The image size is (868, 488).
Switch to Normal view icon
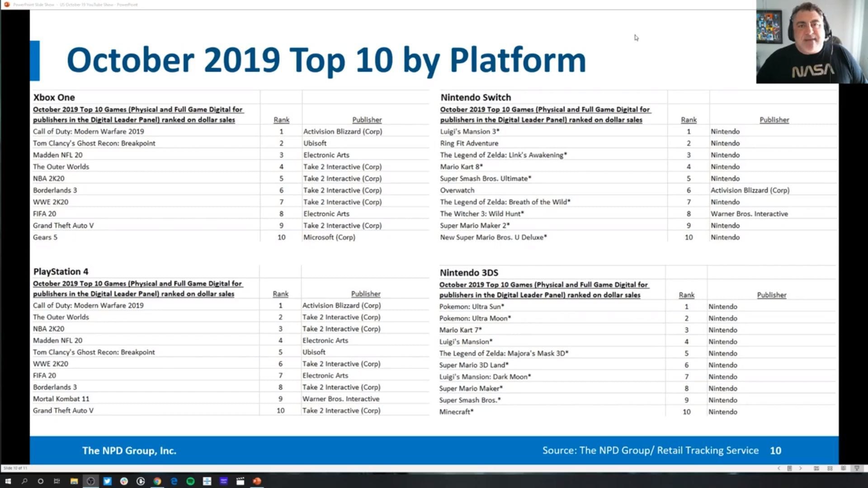coord(816,468)
